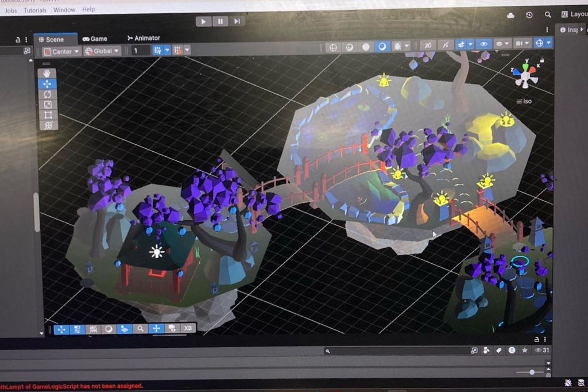Switch to the Game tab
The width and height of the screenshot is (588, 392).
pos(95,39)
